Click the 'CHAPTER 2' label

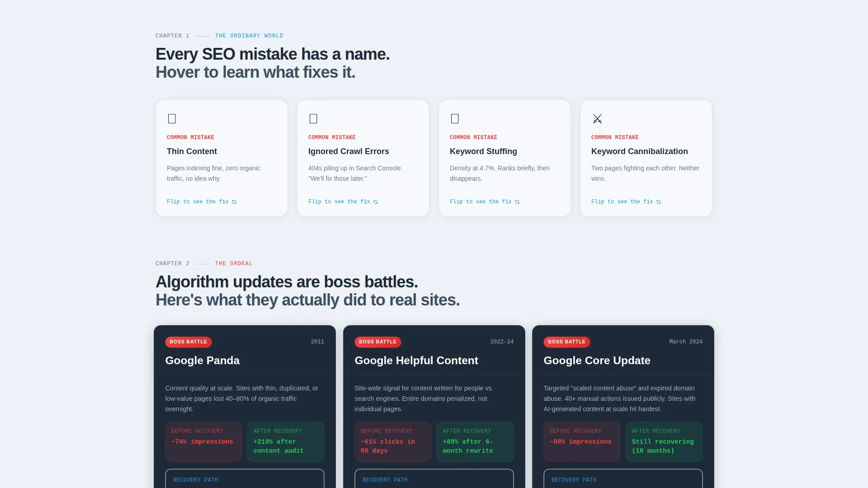[172, 263]
